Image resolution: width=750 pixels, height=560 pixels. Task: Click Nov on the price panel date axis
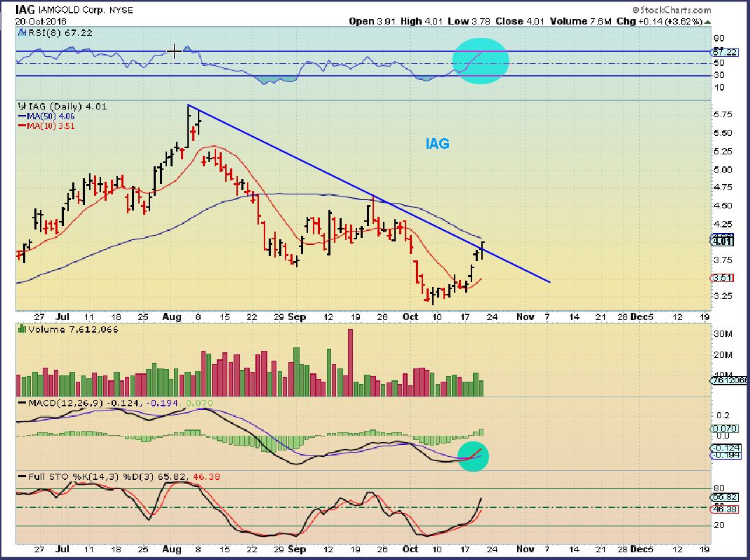[x=525, y=317]
